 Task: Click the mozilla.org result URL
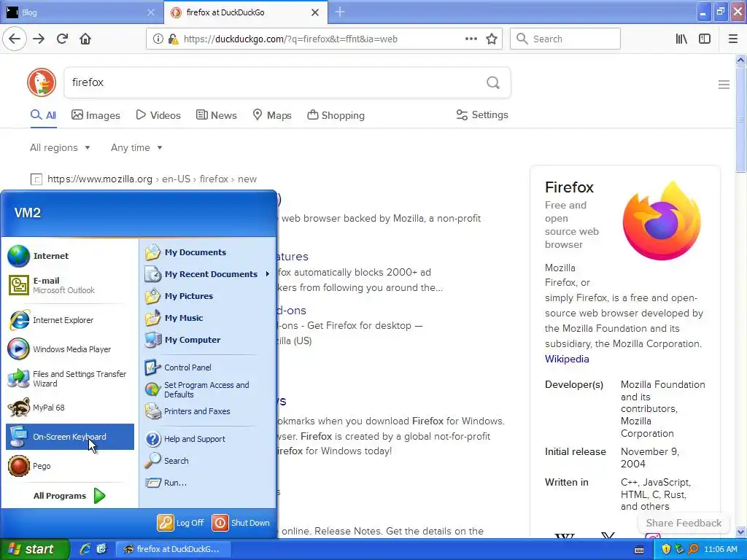tap(152, 179)
